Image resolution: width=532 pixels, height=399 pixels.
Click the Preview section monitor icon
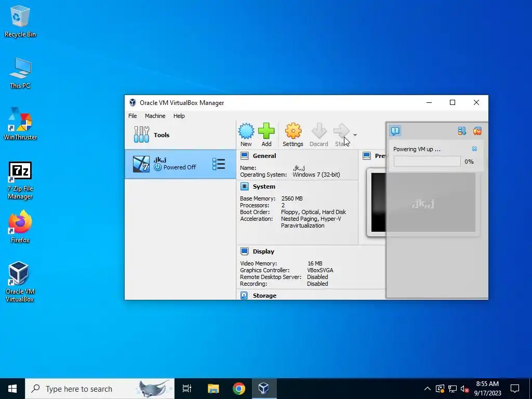[366, 156]
